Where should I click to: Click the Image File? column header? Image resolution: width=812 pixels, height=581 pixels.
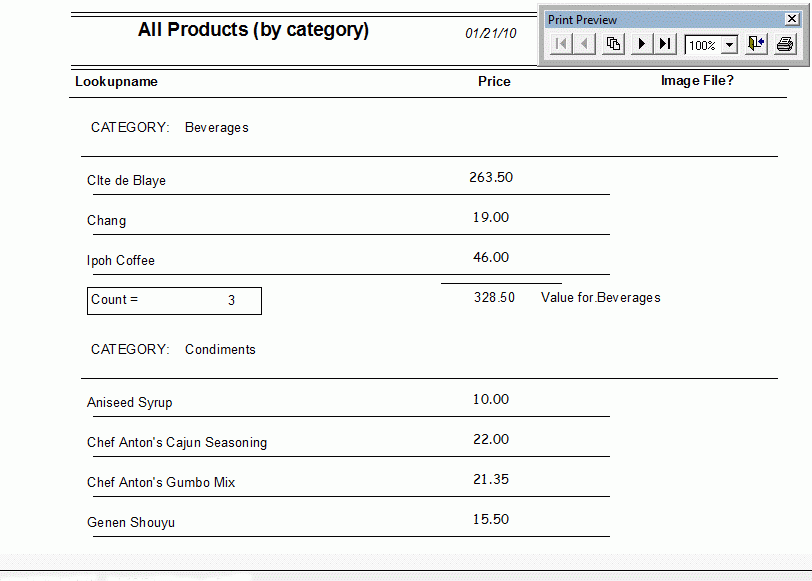(x=697, y=80)
